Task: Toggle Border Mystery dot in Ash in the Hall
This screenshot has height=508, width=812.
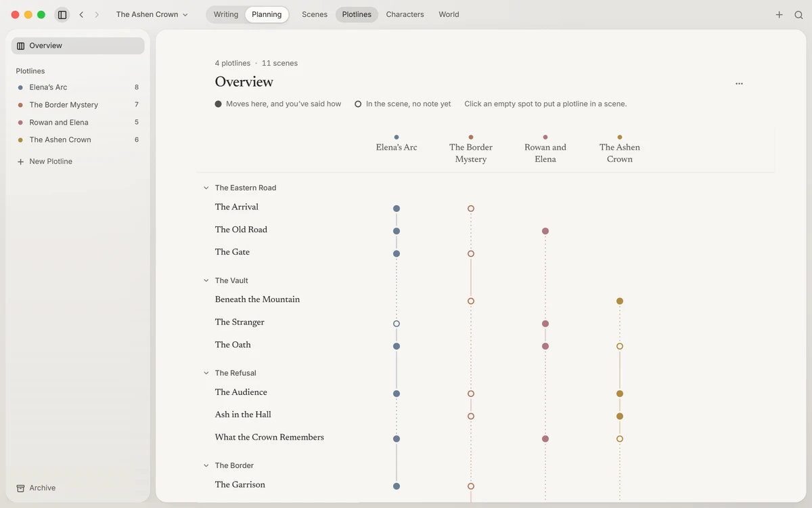Action: (x=471, y=417)
